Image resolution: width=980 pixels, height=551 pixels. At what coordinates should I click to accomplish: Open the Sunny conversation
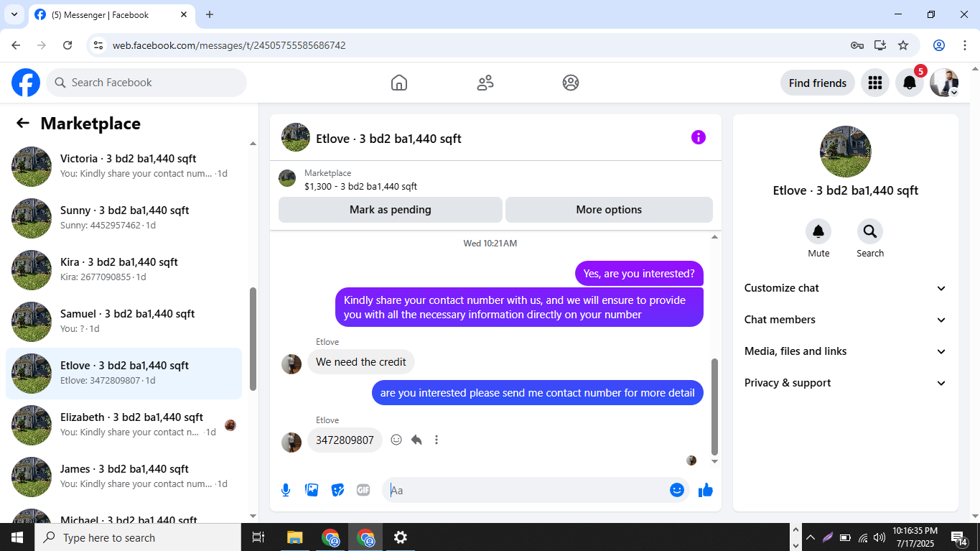tap(123, 218)
